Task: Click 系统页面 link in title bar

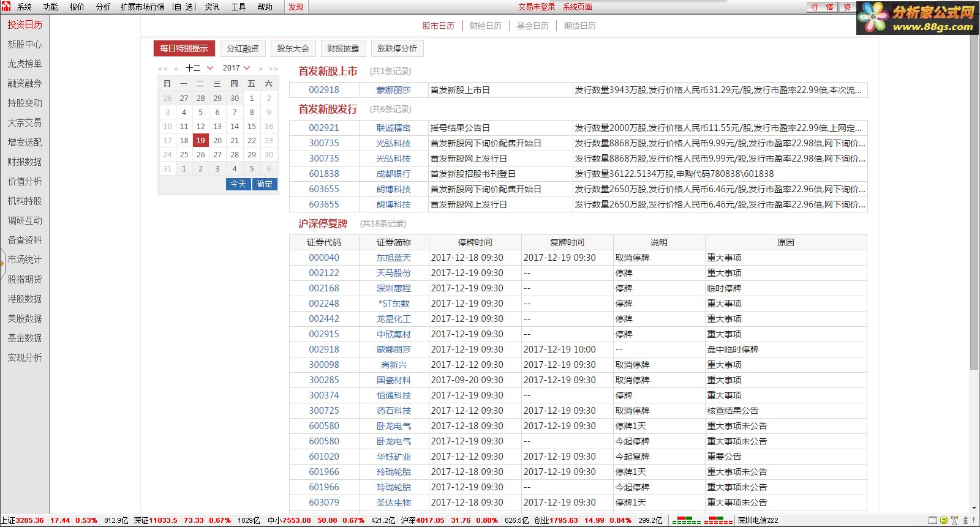Action: pos(578,7)
